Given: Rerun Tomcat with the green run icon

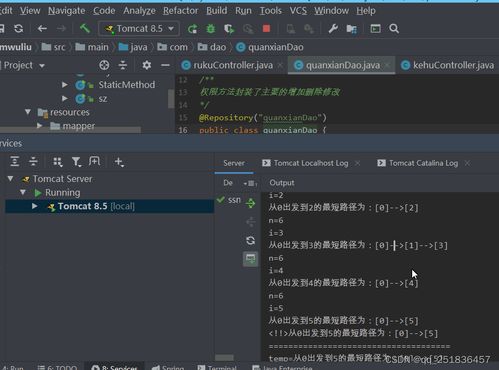Looking at the screenshot, I should 192,29.
